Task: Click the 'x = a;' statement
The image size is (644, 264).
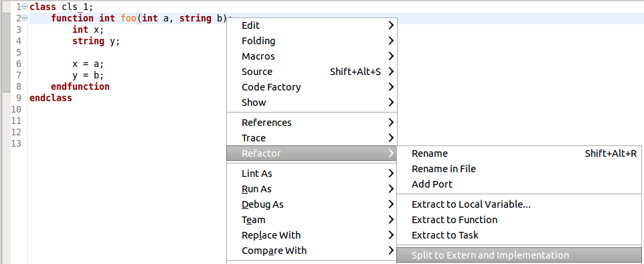Action: [x=88, y=64]
